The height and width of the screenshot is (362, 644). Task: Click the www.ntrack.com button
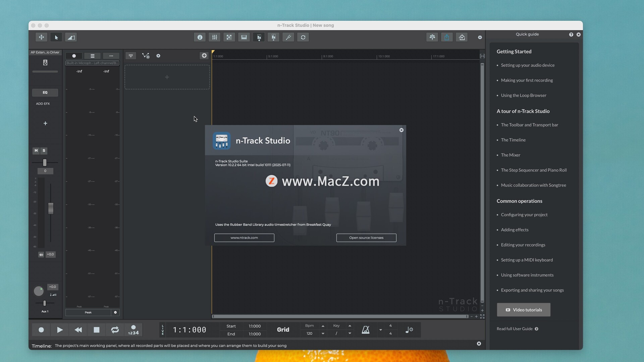[x=244, y=238]
